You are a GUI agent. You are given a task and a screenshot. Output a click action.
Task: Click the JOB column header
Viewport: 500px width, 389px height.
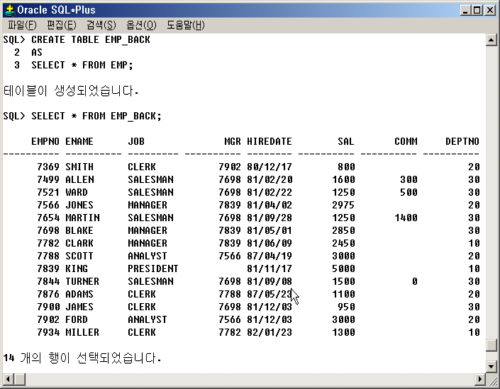[x=136, y=141]
